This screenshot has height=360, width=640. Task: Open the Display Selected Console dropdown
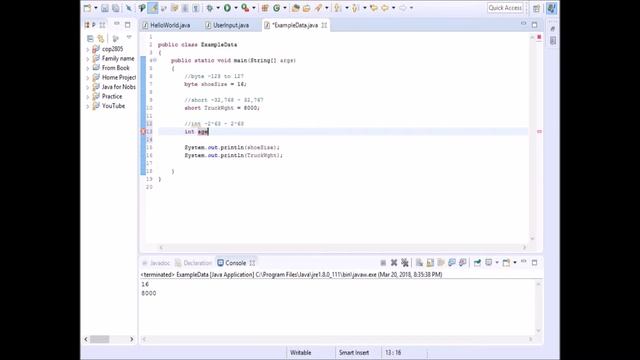[x=497, y=263]
